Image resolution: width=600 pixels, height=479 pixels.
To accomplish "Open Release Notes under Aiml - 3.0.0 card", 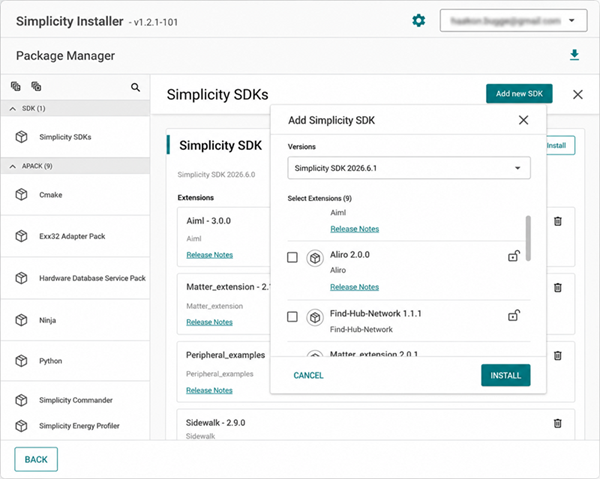I will [210, 255].
